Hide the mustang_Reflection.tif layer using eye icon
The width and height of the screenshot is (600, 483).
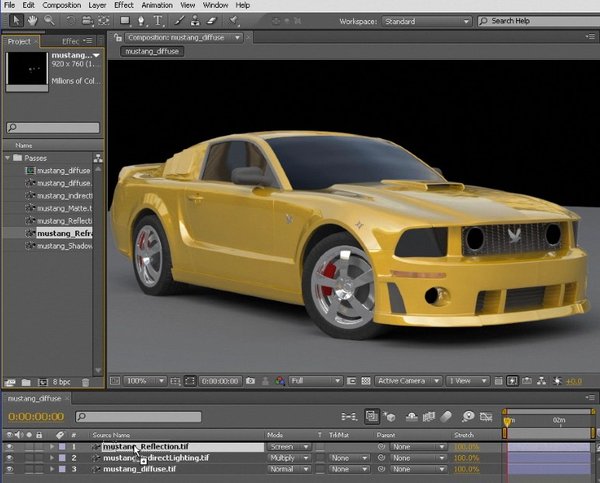pyautogui.click(x=9, y=447)
